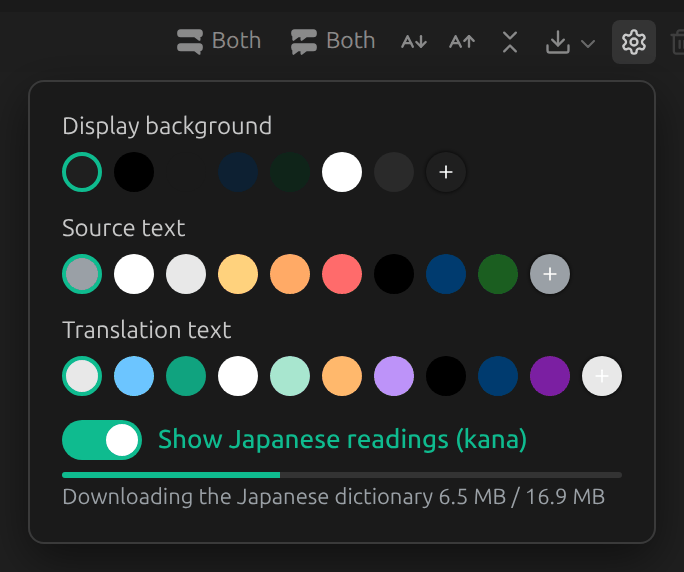
Task: Choose white for Display background
Action: [342, 172]
